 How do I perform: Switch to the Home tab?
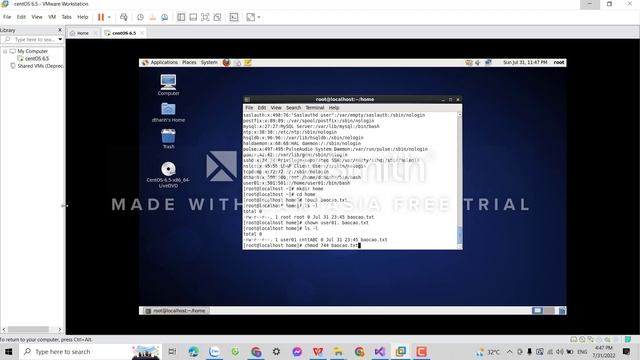point(83,33)
